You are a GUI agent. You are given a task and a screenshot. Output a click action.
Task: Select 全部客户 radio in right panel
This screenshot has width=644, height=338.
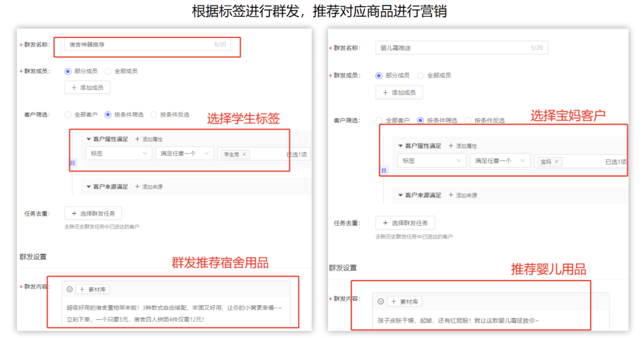[x=379, y=120]
